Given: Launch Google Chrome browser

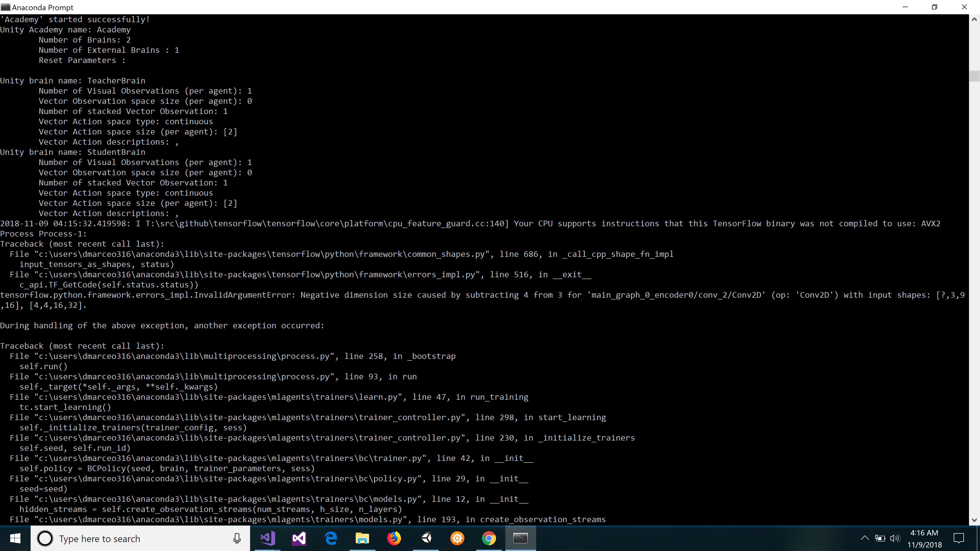Looking at the screenshot, I should click(x=489, y=538).
